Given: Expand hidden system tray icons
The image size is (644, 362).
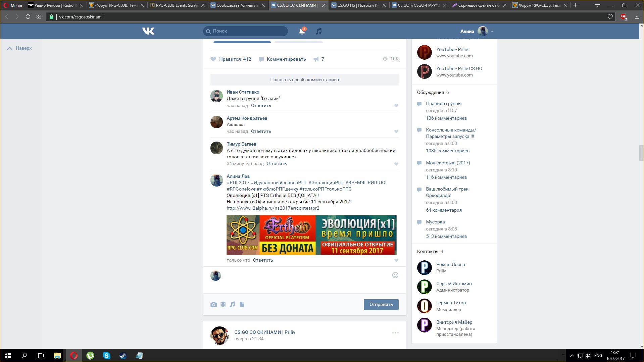Looking at the screenshot, I should coord(572,356).
